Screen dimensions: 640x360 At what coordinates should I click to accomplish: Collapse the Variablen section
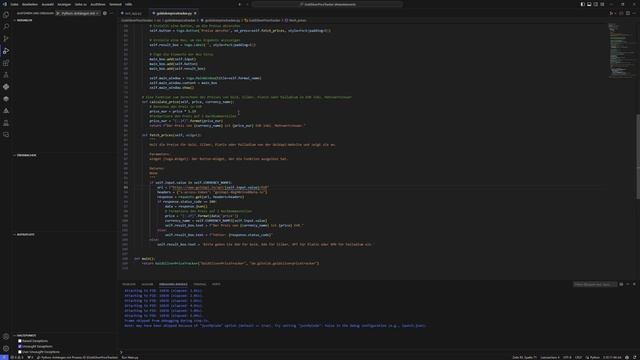24,20
